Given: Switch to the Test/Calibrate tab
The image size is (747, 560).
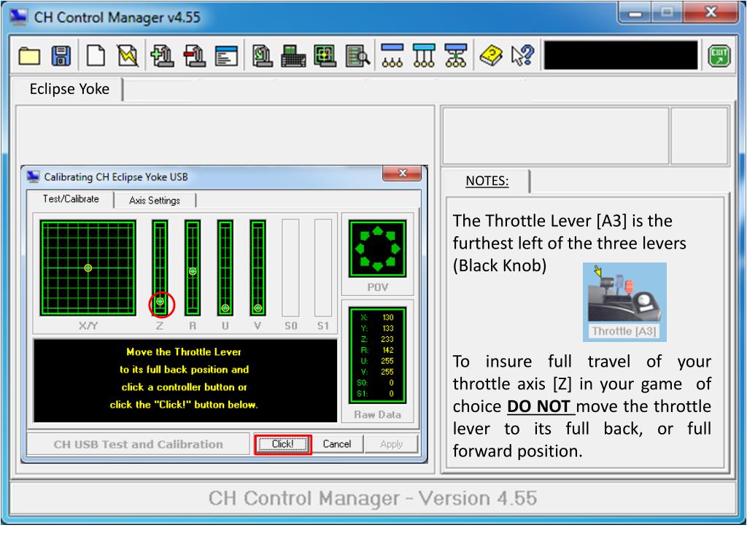Looking at the screenshot, I should (x=71, y=199).
